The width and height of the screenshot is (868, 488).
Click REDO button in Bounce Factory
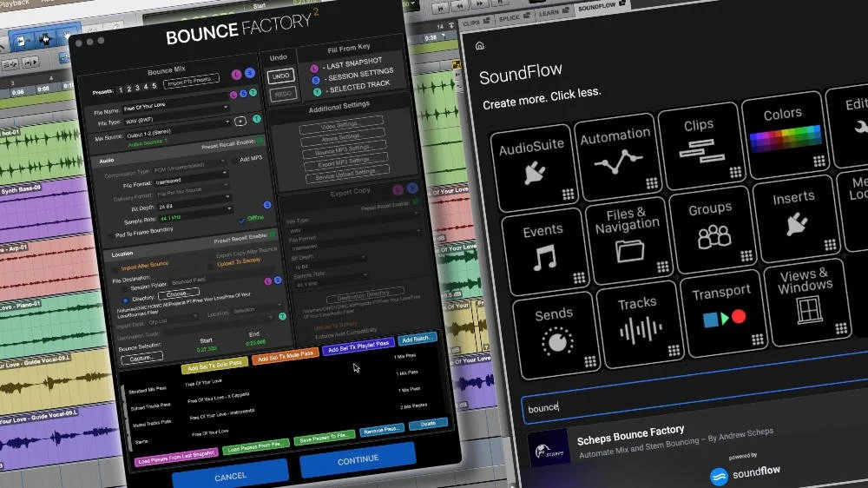(283, 94)
